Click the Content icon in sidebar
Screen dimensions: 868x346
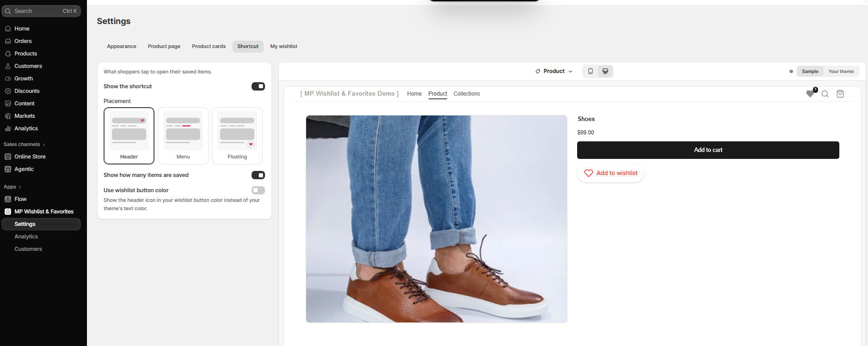coord(8,103)
